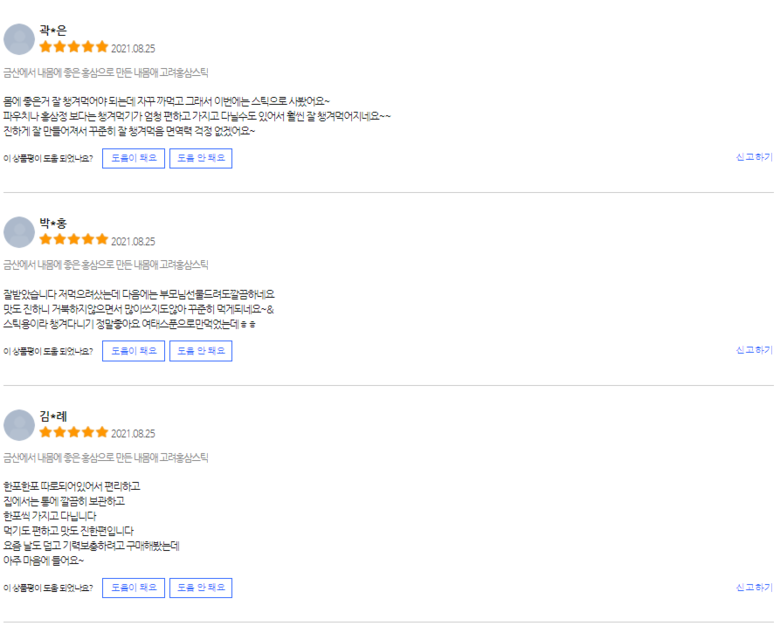Open the product title link under 곽*은's rating
This screenshot has height=626, width=780.
click(106, 72)
